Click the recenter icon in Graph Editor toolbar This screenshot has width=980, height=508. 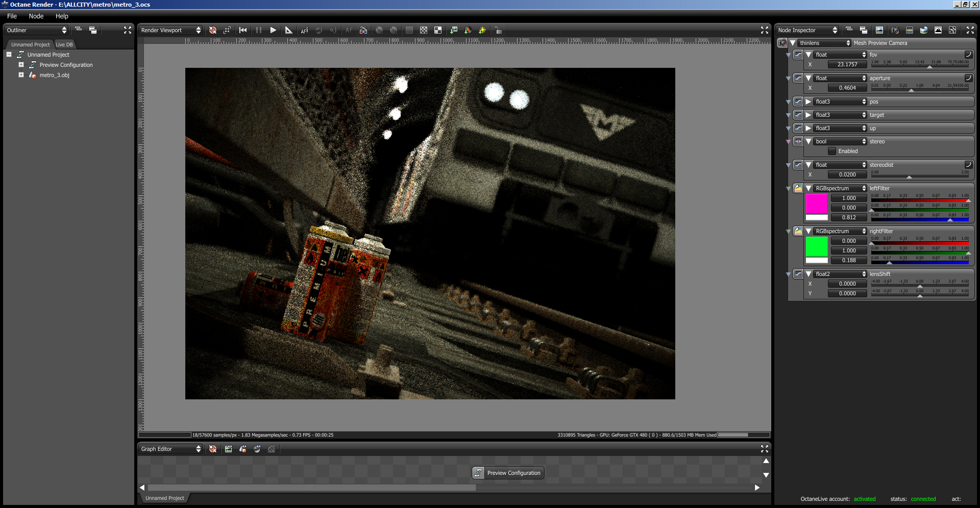point(213,449)
